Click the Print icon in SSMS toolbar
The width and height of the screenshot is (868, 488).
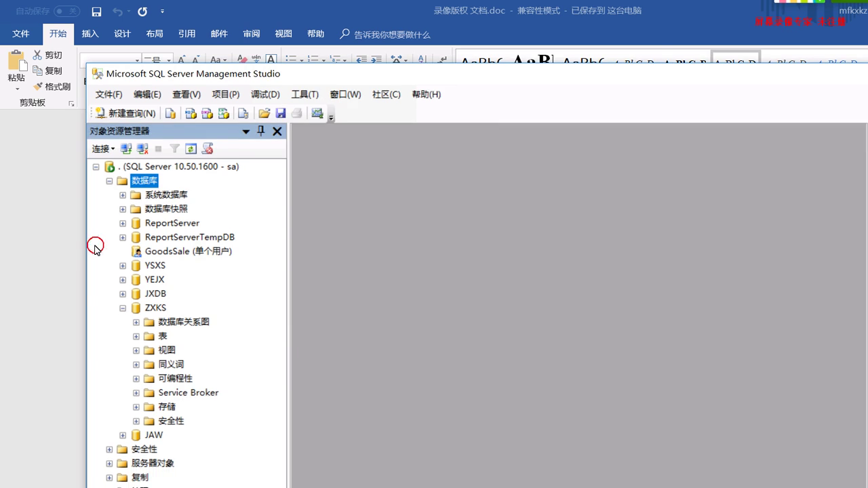coord(296,113)
